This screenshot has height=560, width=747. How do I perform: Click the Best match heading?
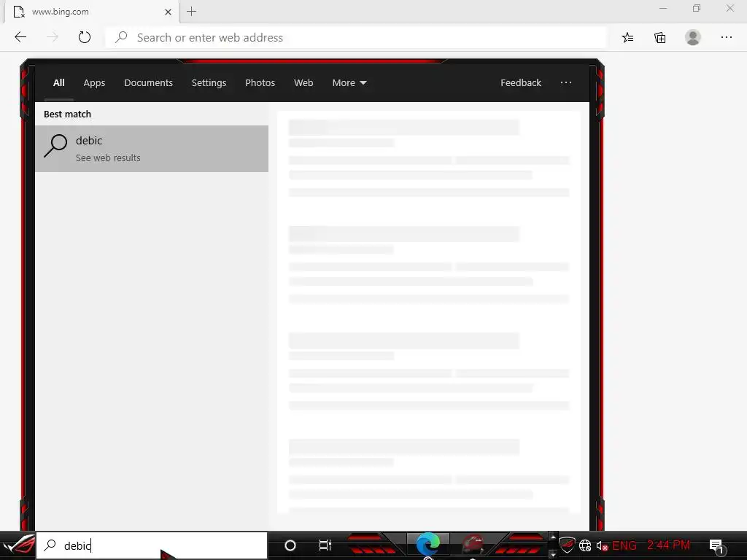67,114
